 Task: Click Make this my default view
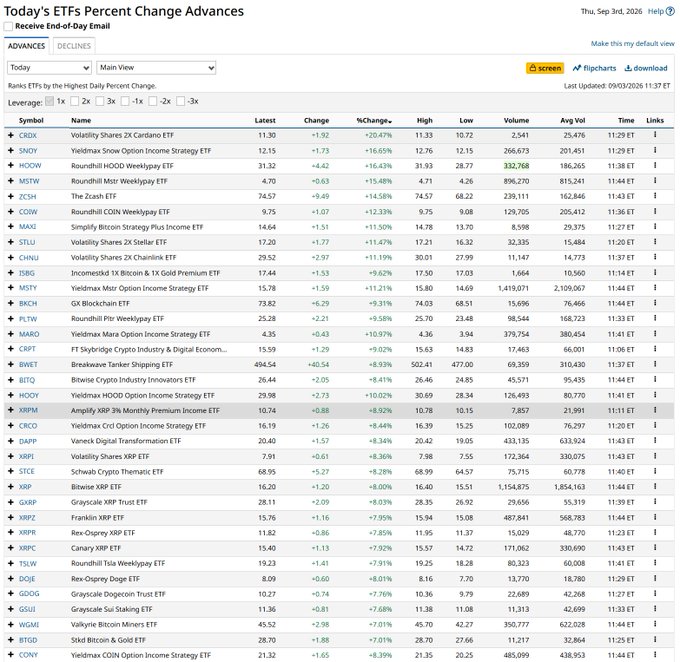point(633,44)
